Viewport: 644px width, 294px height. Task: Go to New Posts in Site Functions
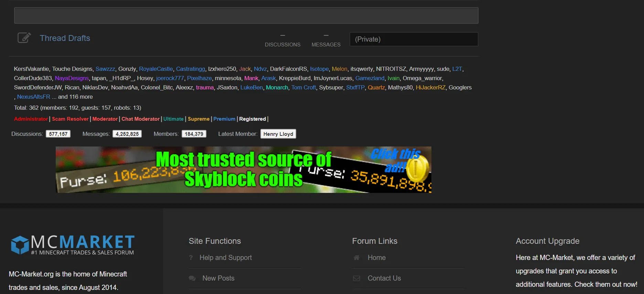(218, 278)
